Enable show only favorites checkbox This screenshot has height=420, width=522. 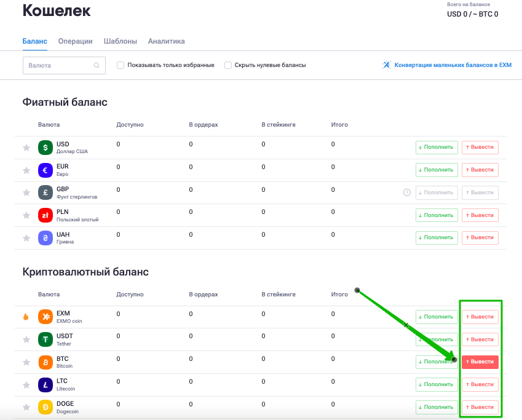(x=121, y=65)
